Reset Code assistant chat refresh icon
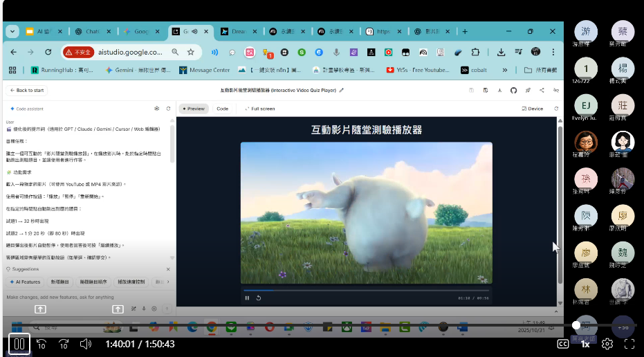 pos(168,109)
